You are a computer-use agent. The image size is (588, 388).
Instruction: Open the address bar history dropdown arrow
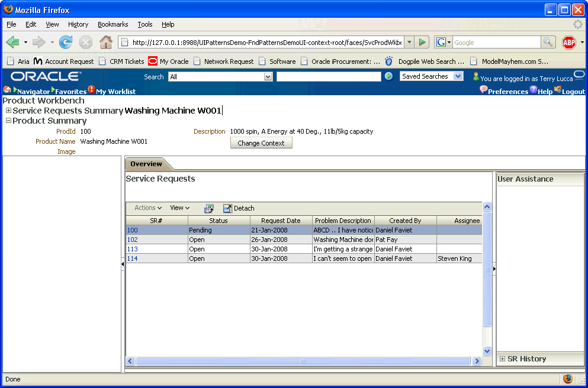(409, 43)
